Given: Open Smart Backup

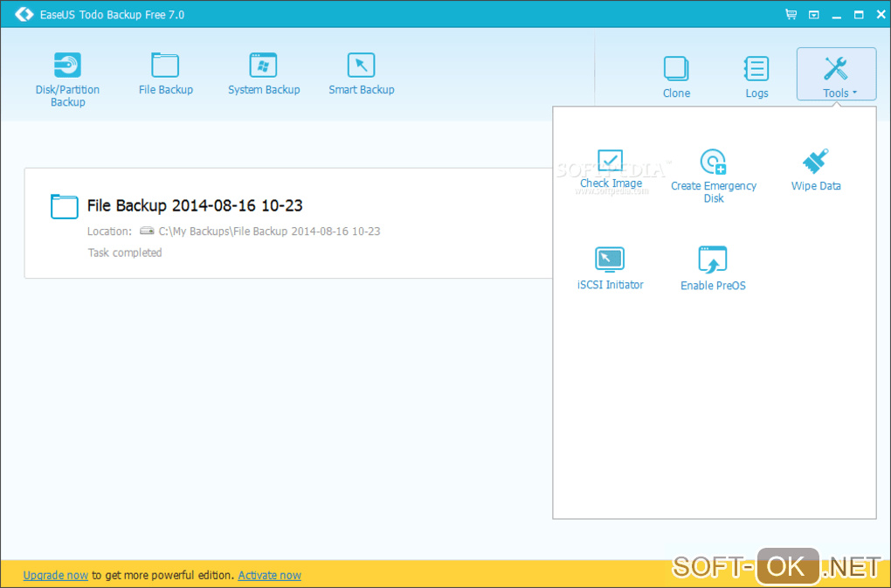Looking at the screenshot, I should (x=362, y=74).
